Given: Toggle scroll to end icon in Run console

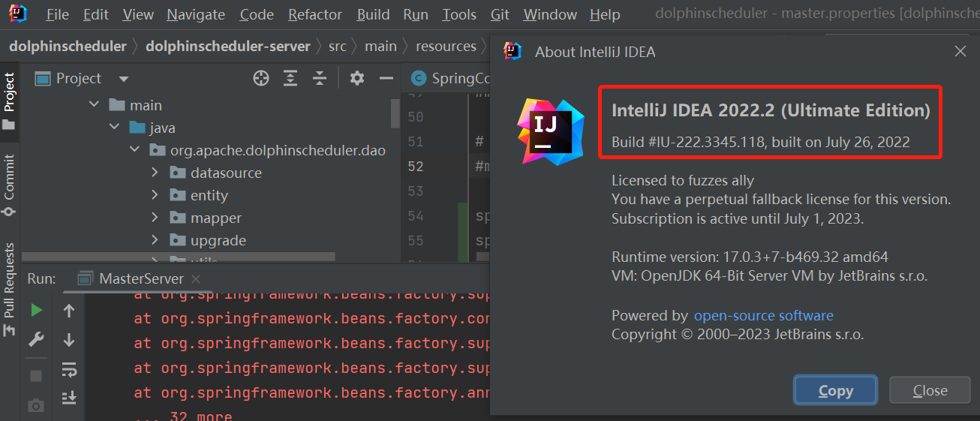Looking at the screenshot, I should click(69, 397).
